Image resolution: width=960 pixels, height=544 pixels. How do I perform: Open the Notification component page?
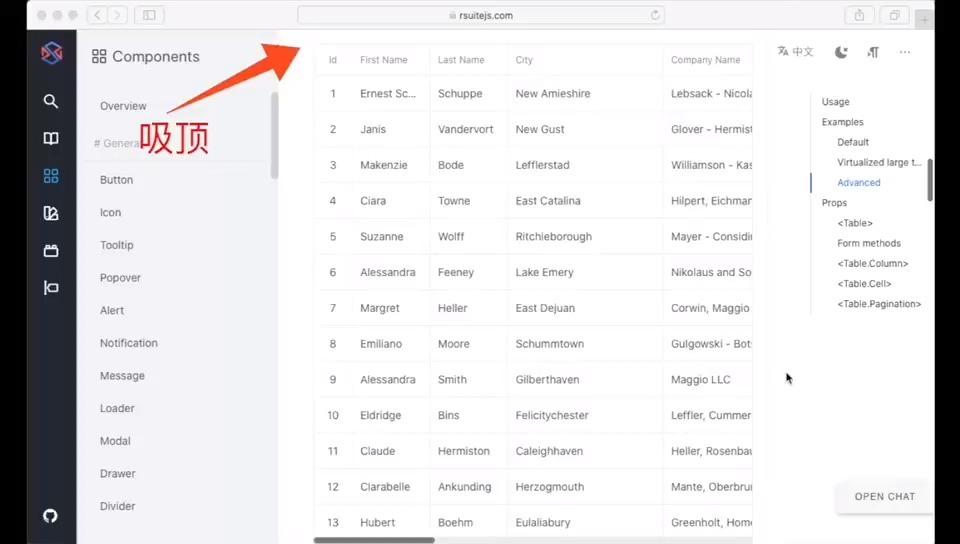click(129, 343)
